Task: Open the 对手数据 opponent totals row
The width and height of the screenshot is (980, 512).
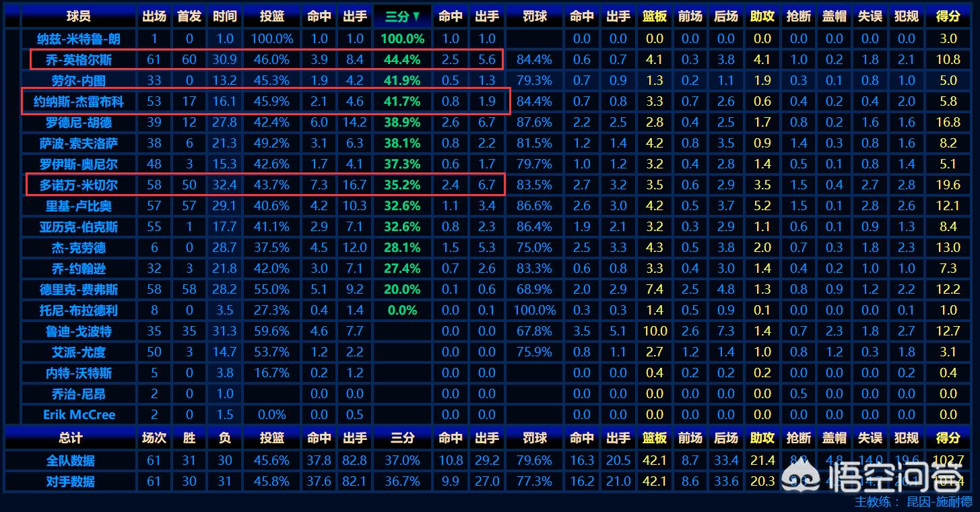Action: 71,482
